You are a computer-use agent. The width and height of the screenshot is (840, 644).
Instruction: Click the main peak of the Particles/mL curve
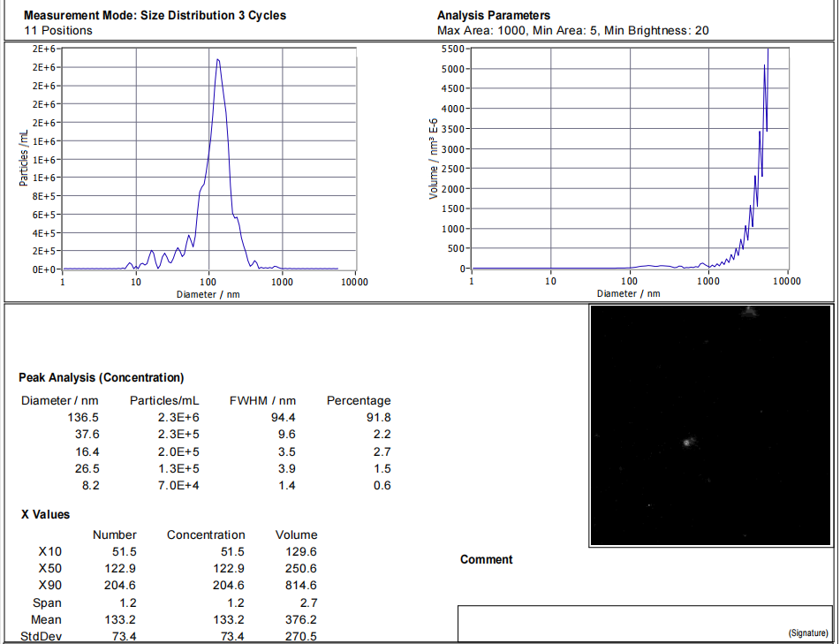coord(217,62)
